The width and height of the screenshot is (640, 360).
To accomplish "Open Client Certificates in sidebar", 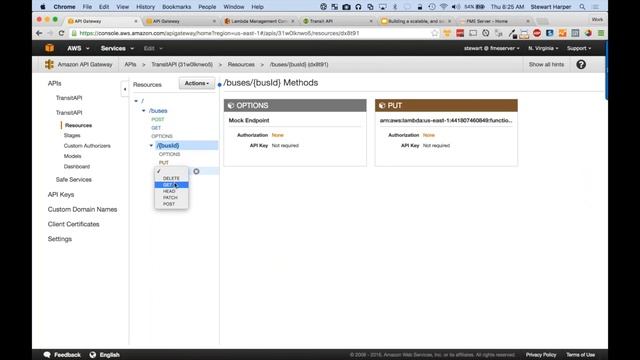I will point(73,224).
